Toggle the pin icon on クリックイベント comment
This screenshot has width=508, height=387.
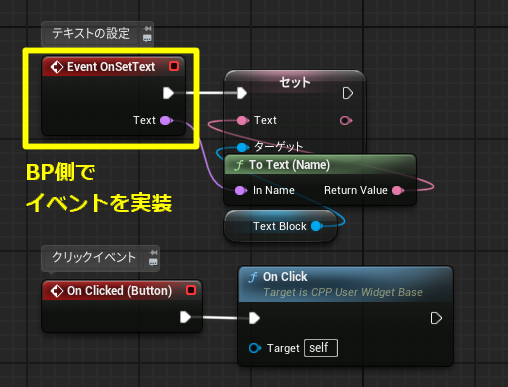153,253
